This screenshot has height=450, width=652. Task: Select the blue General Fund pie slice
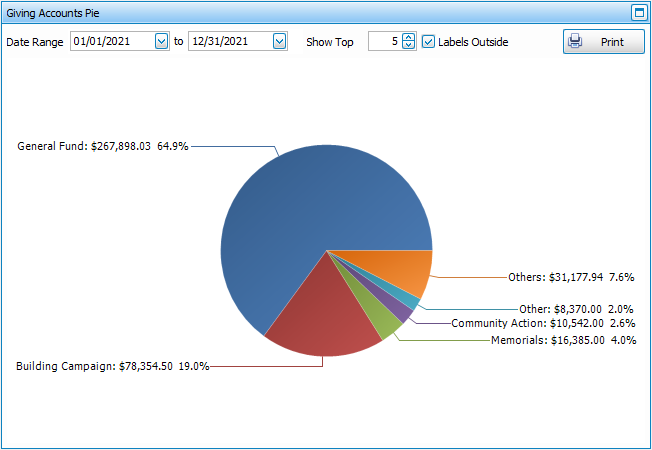(x=300, y=210)
